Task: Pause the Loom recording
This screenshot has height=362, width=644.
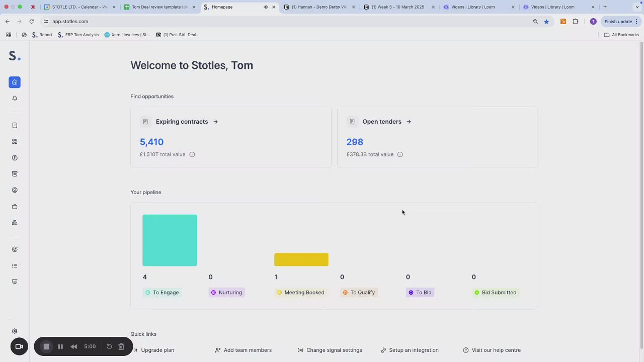Action: point(60,346)
